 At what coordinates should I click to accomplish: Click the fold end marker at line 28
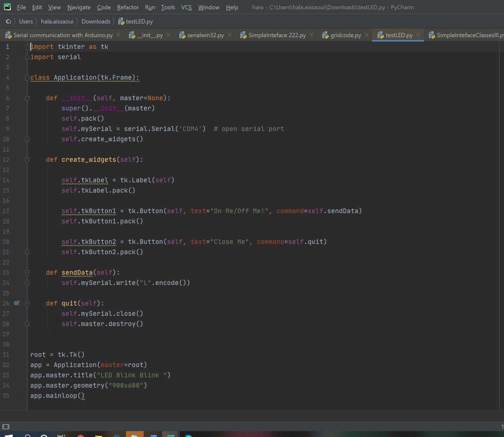click(x=27, y=324)
